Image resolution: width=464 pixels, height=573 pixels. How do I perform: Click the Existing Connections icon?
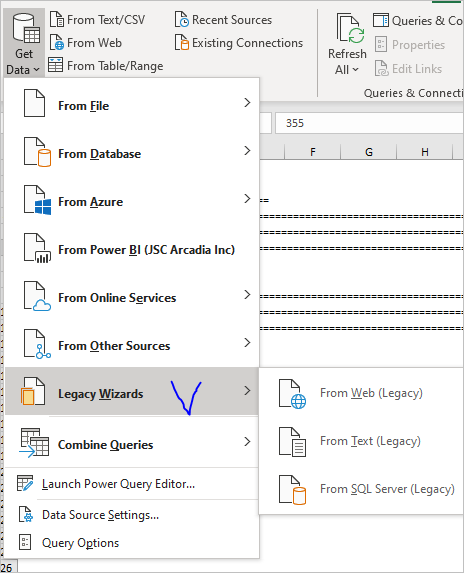[x=182, y=42]
